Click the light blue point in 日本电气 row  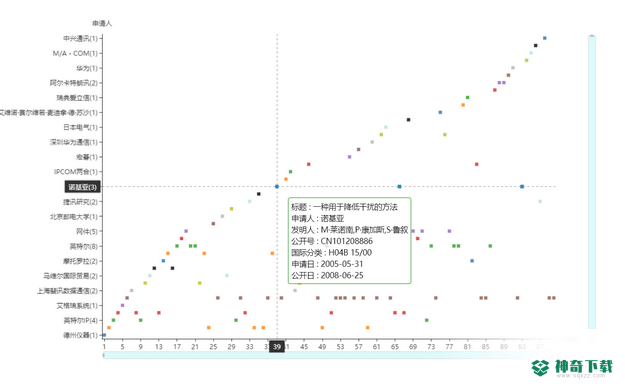coord(385,127)
